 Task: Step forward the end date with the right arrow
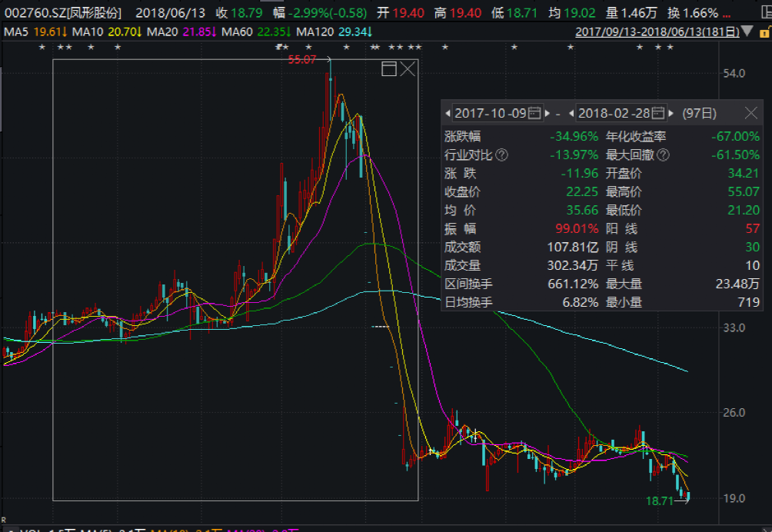click(671, 113)
